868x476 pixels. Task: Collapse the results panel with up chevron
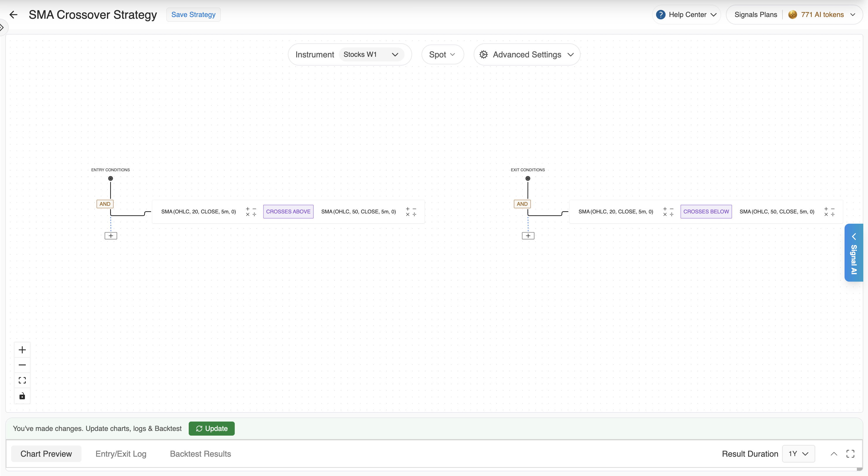[834, 454]
